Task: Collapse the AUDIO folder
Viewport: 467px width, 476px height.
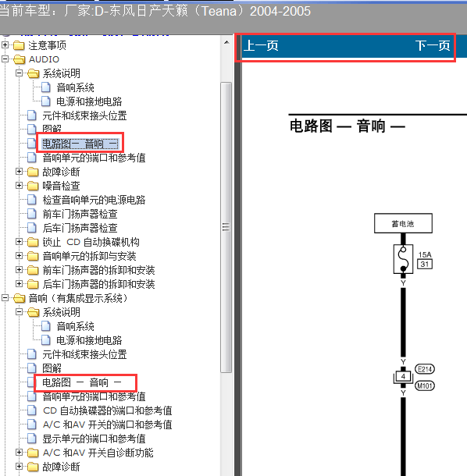Action: pyautogui.click(x=5, y=59)
